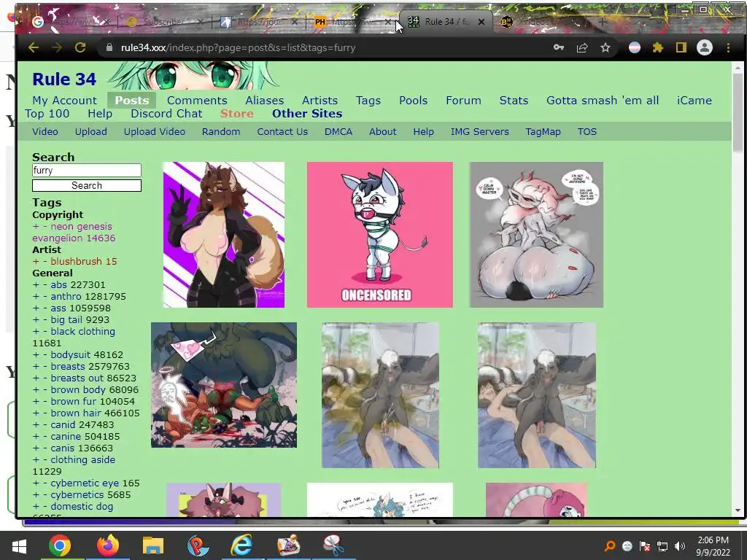Open the Discord Chat link
Image resolution: width=747 pixels, height=560 pixels.
pos(166,114)
